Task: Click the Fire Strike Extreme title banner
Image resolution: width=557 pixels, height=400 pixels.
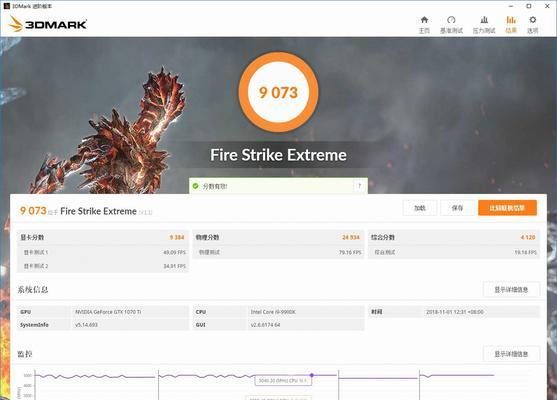Action: 278,155
